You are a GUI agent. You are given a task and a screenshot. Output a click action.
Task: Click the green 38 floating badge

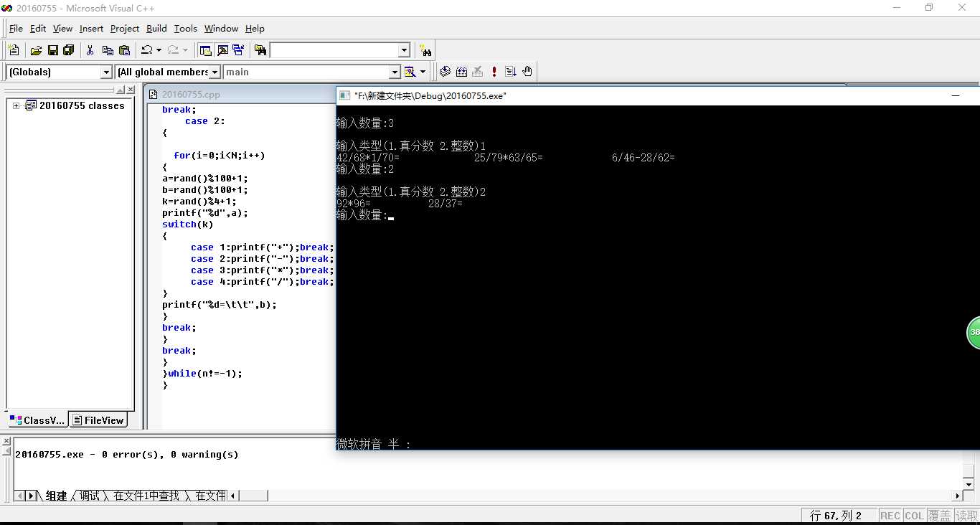[x=974, y=332]
